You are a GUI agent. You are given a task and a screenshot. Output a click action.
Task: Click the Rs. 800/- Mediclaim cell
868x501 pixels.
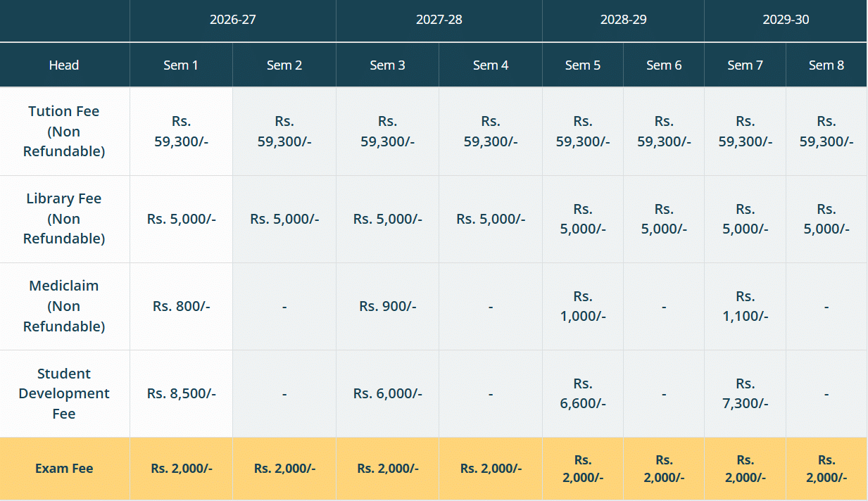point(181,306)
